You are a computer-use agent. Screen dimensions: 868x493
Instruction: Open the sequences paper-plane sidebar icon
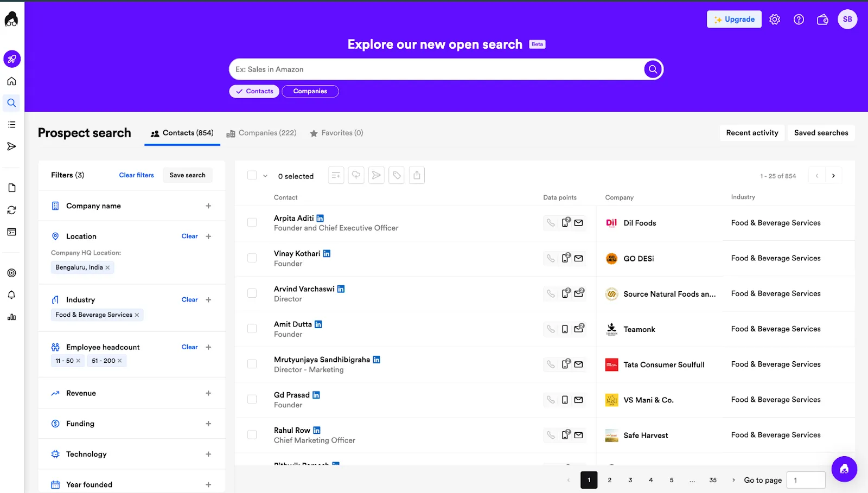coord(11,146)
